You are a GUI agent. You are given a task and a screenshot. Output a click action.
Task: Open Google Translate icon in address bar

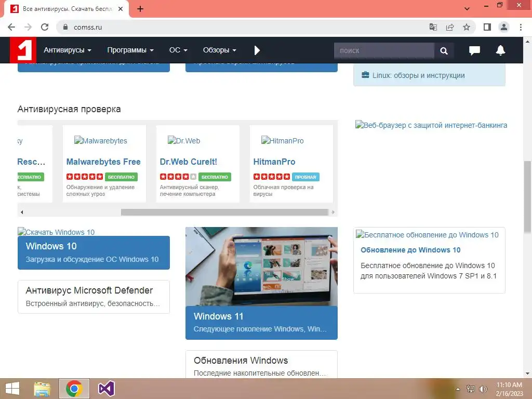point(433,27)
